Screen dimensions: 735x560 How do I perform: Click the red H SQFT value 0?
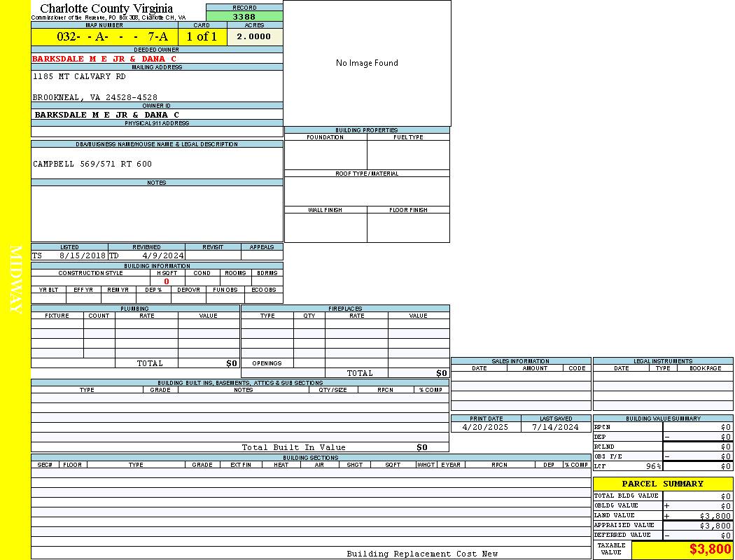[x=167, y=281]
